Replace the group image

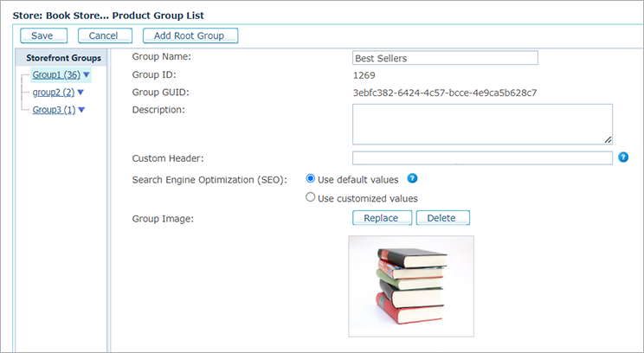[381, 218]
